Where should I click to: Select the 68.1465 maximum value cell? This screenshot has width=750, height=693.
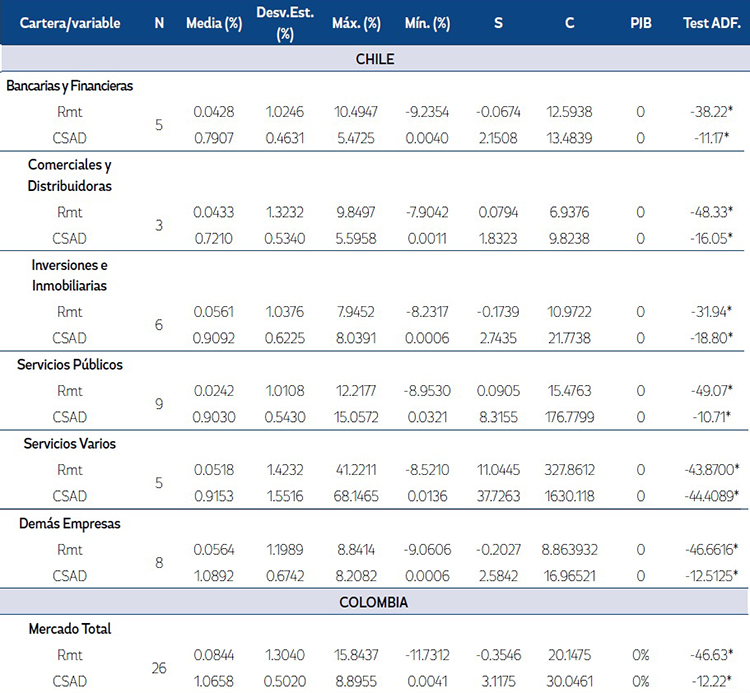tap(357, 496)
